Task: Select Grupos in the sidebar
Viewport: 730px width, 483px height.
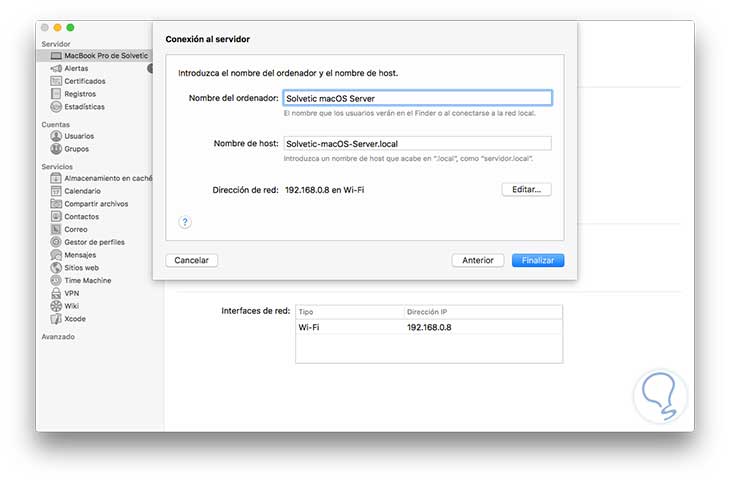Action: click(x=77, y=148)
